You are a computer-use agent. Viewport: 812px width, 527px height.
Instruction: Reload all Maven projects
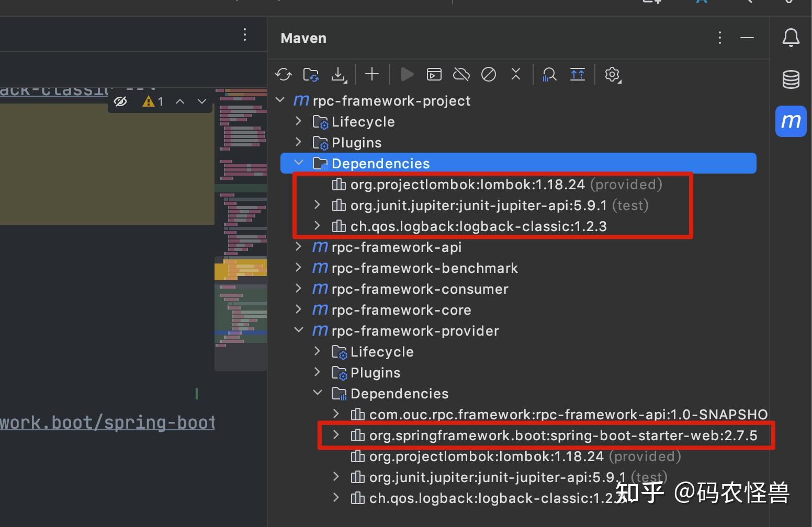(x=283, y=74)
